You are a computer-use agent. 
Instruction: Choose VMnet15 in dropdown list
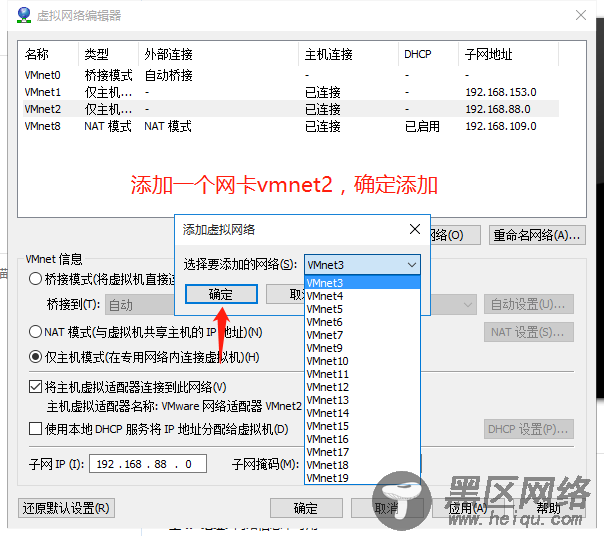362,426
